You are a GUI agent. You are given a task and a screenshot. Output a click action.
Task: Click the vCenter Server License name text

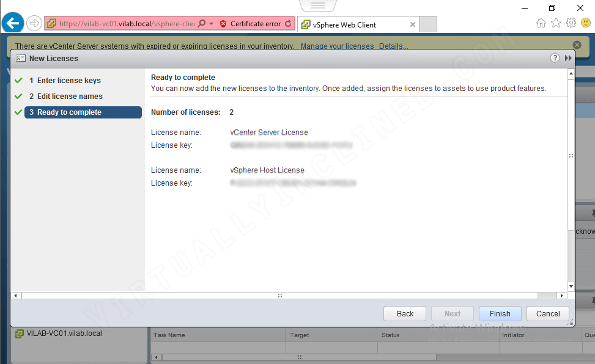tap(269, 133)
